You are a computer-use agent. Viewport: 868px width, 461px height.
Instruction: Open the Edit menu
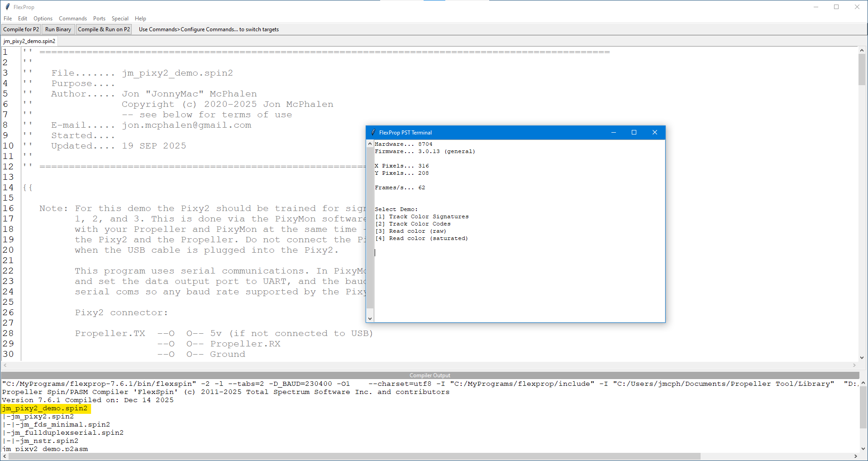coord(23,19)
